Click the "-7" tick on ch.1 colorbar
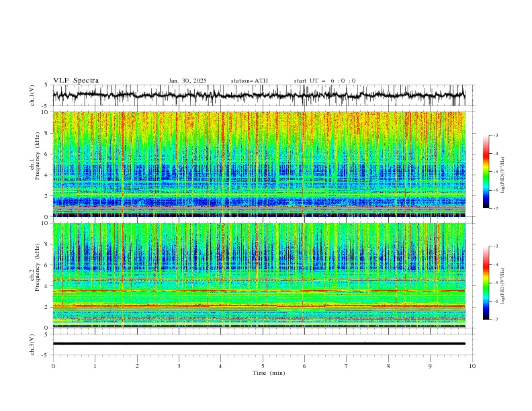The height and width of the screenshot is (411, 532). pos(496,208)
